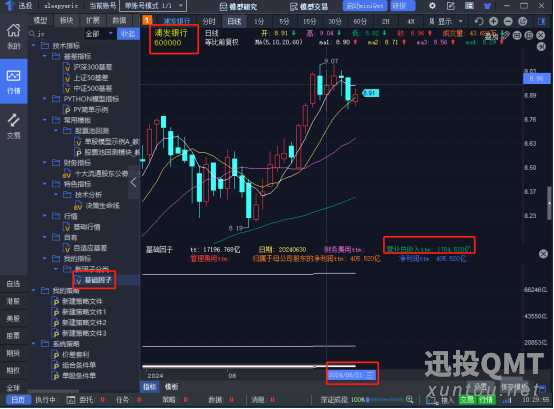Collapse the 技术指标 tree folder
This screenshot has height=409, width=554.
coord(34,46)
